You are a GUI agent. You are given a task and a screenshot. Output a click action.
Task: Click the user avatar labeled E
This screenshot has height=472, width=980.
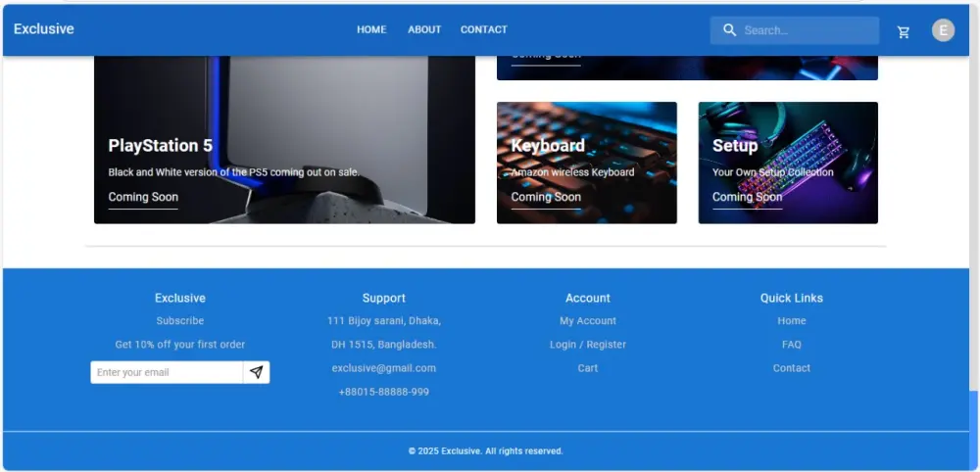click(x=943, y=30)
